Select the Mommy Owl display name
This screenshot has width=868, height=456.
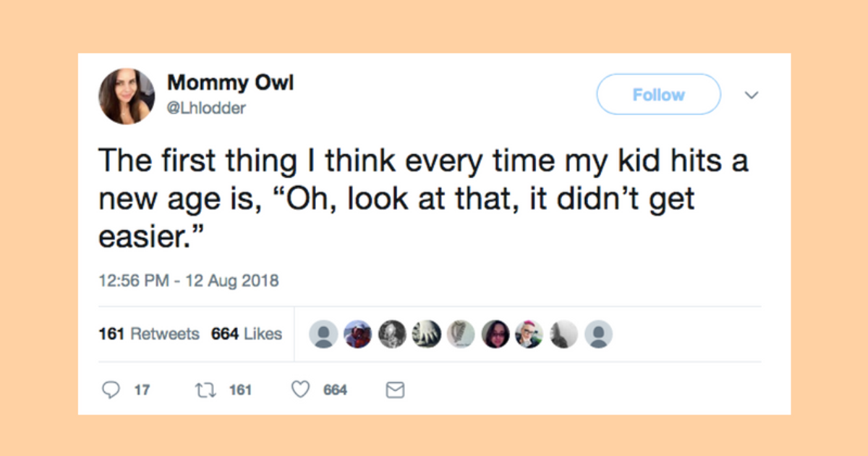pyautogui.click(x=231, y=83)
